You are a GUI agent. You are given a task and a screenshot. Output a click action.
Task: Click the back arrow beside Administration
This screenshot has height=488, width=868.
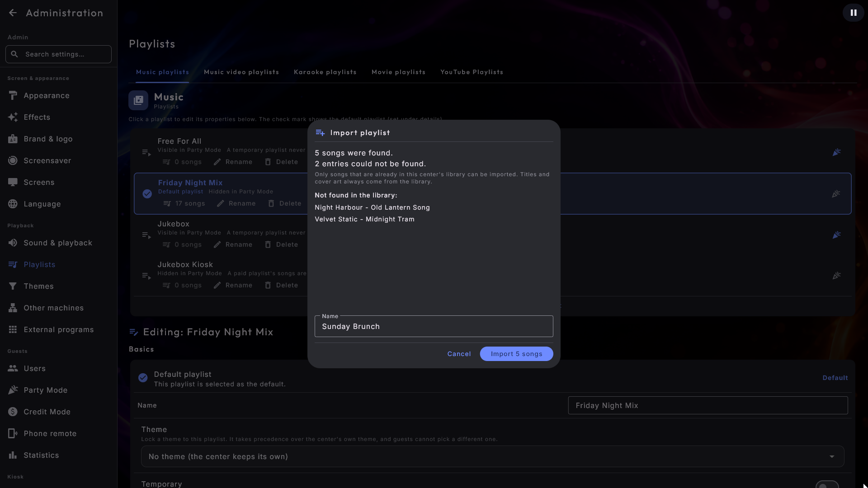(13, 13)
